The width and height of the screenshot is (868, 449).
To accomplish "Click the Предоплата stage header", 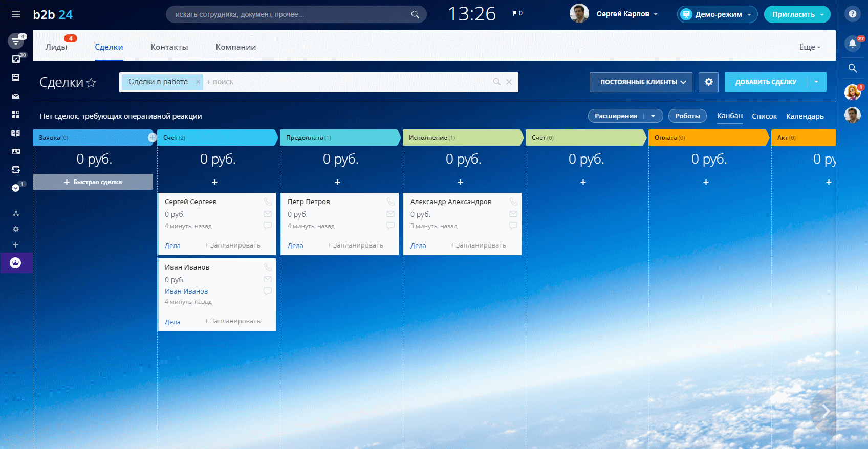I will 340,138.
